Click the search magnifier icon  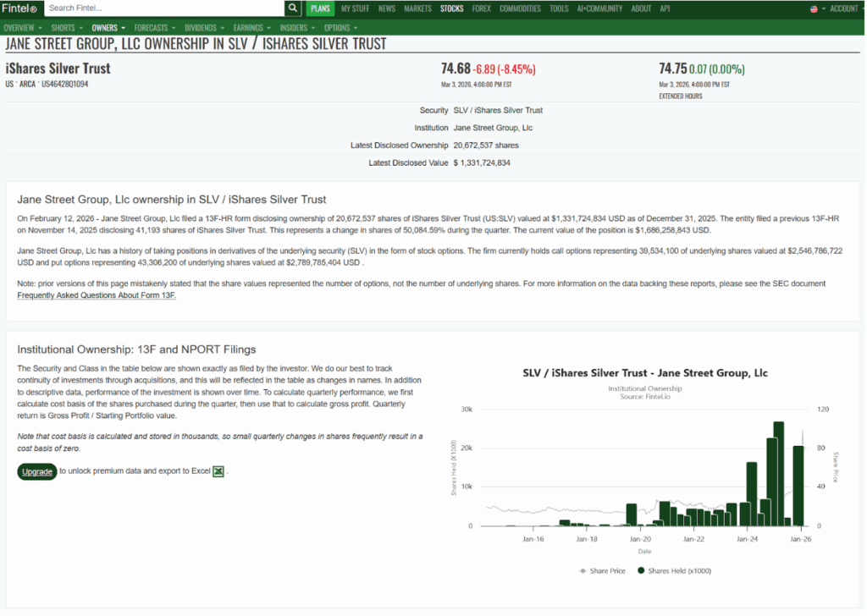click(x=293, y=8)
